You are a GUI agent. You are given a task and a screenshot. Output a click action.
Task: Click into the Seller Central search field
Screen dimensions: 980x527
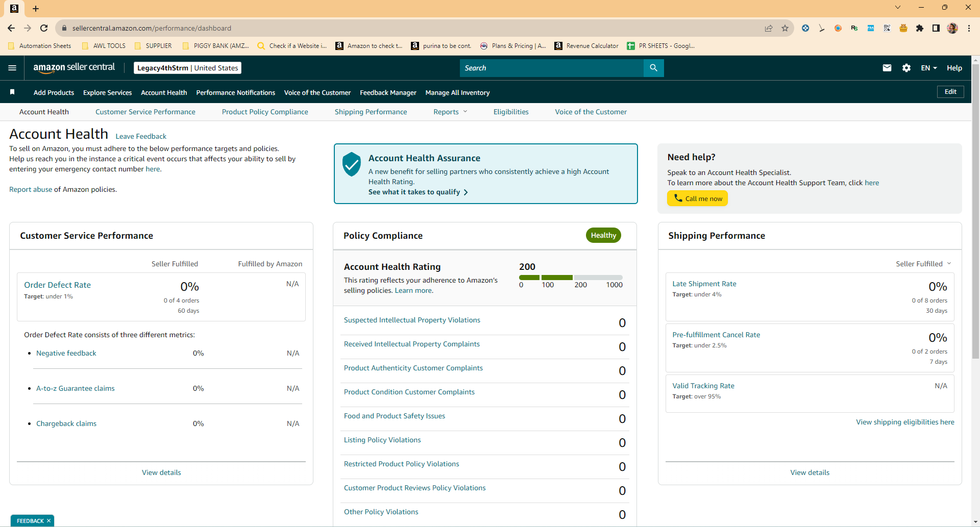tap(552, 68)
